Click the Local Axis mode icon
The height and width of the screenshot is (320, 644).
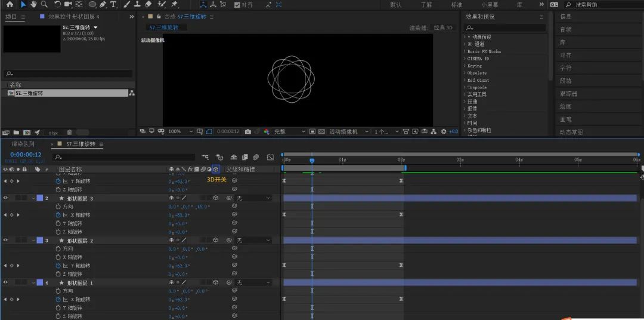pos(203,5)
